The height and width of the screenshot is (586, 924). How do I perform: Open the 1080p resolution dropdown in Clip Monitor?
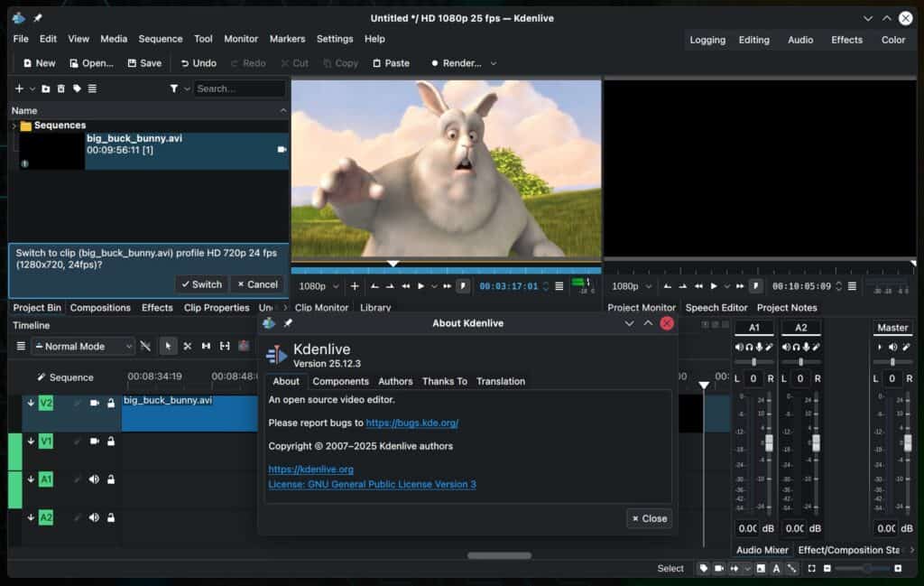point(317,285)
